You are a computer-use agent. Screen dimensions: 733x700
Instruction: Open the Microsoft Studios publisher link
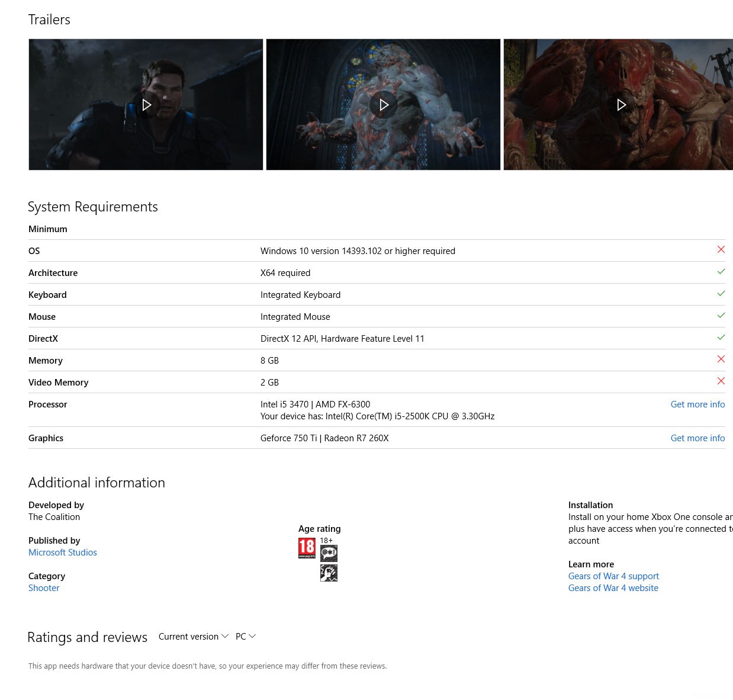(x=63, y=553)
